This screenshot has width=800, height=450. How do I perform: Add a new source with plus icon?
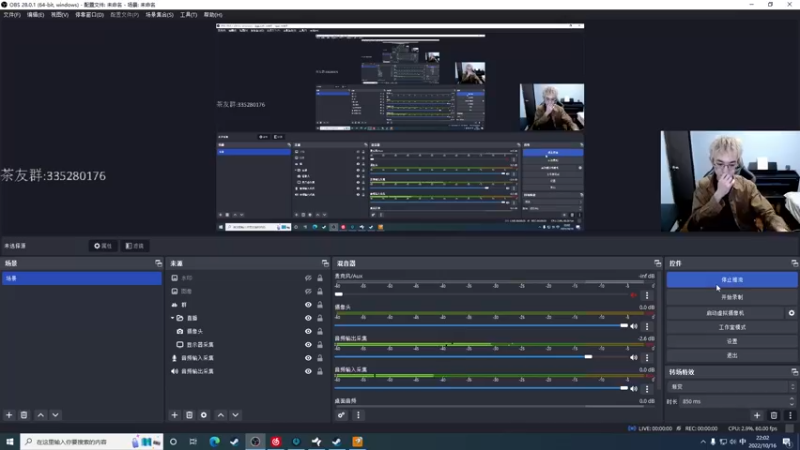(174, 415)
